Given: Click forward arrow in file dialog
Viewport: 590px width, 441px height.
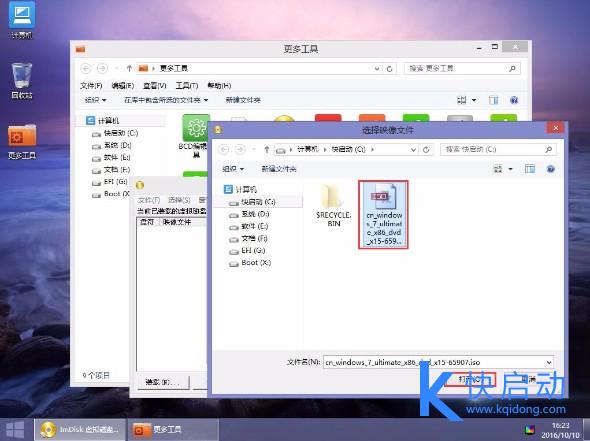Looking at the screenshot, I should click(x=240, y=150).
